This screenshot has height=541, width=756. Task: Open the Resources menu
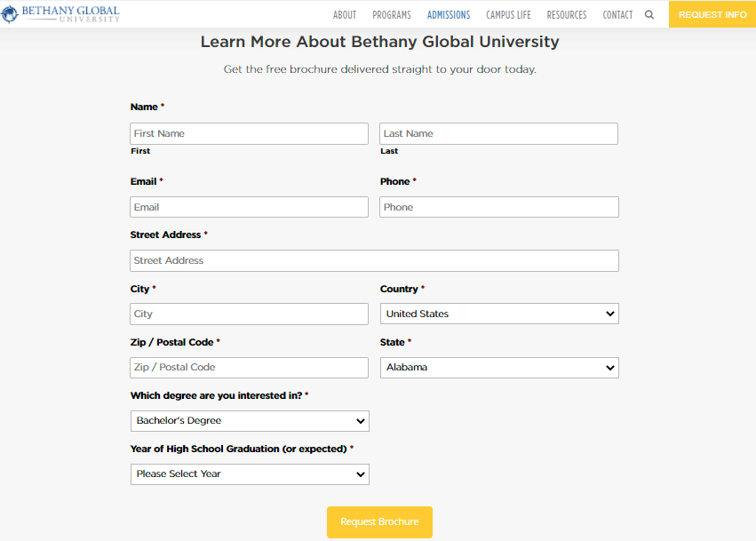[567, 15]
